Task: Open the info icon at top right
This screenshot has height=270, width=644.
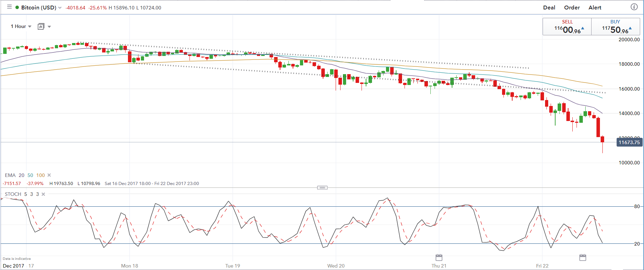Action: coord(634,7)
